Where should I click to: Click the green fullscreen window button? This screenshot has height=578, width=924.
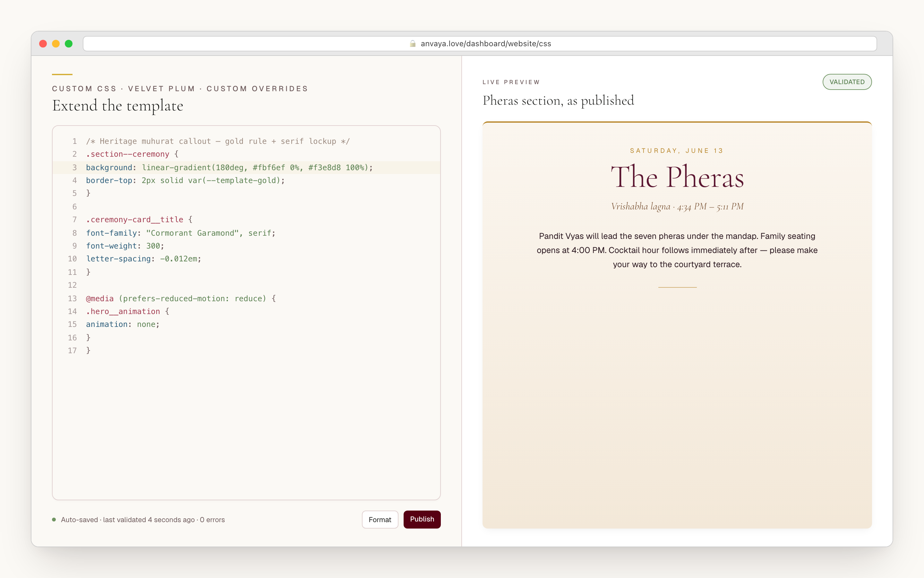pyautogui.click(x=69, y=44)
